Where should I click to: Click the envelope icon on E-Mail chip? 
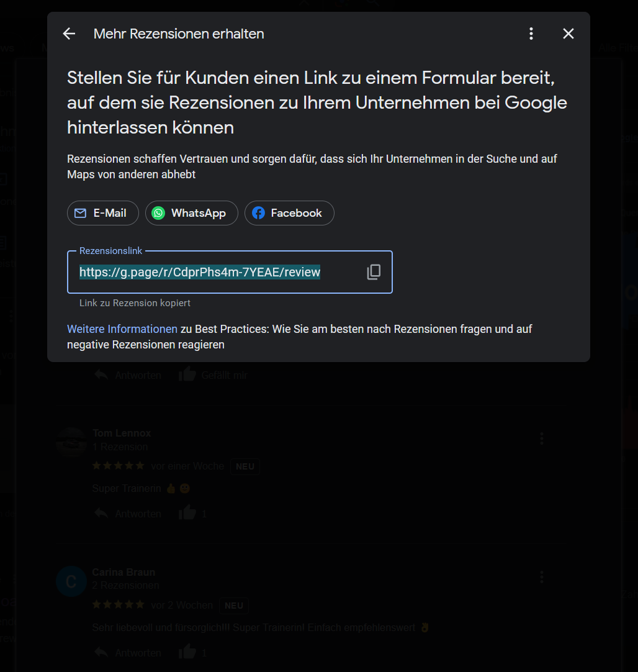coord(80,213)
